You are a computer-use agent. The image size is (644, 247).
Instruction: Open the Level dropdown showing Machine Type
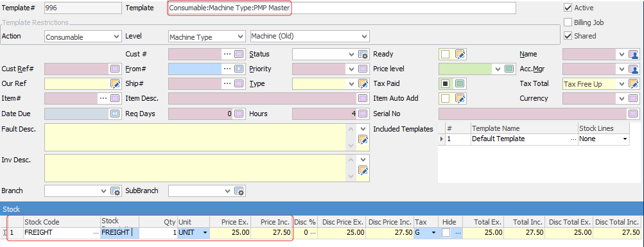pos(241,37)
